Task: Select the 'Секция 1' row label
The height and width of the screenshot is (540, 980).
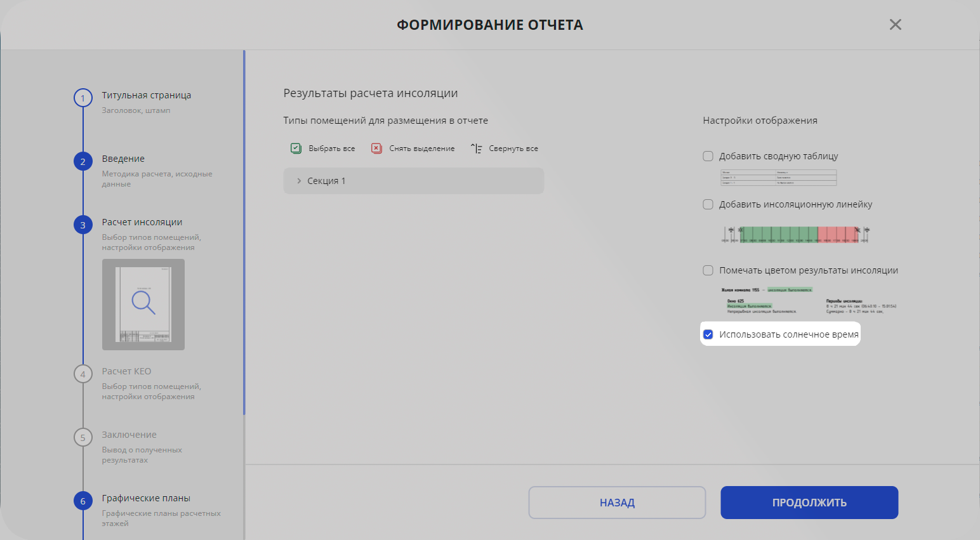Action: 326,181
